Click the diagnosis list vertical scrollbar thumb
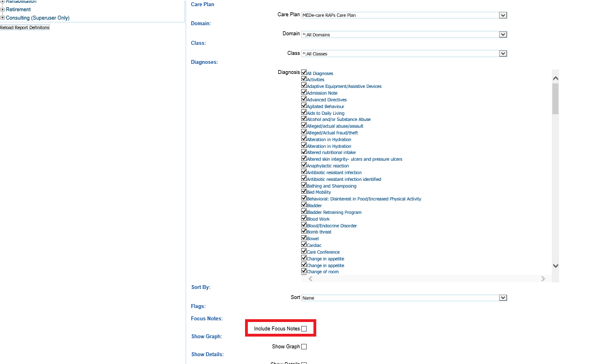Screen dimensions: 600x364 point(555,99)
